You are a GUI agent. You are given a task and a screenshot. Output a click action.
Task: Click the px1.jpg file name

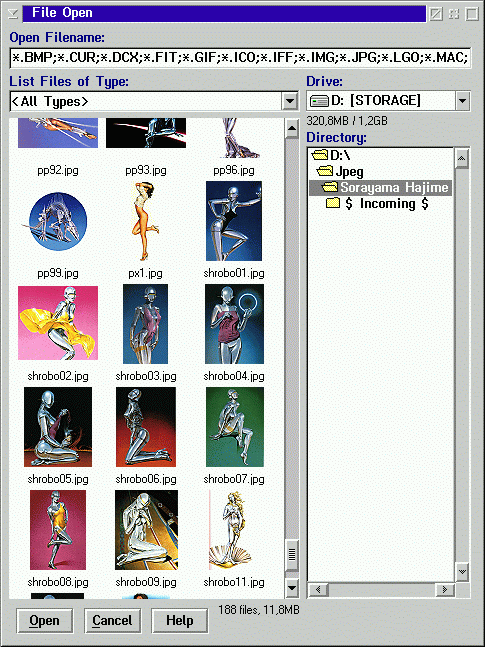[x=146, y=273]
